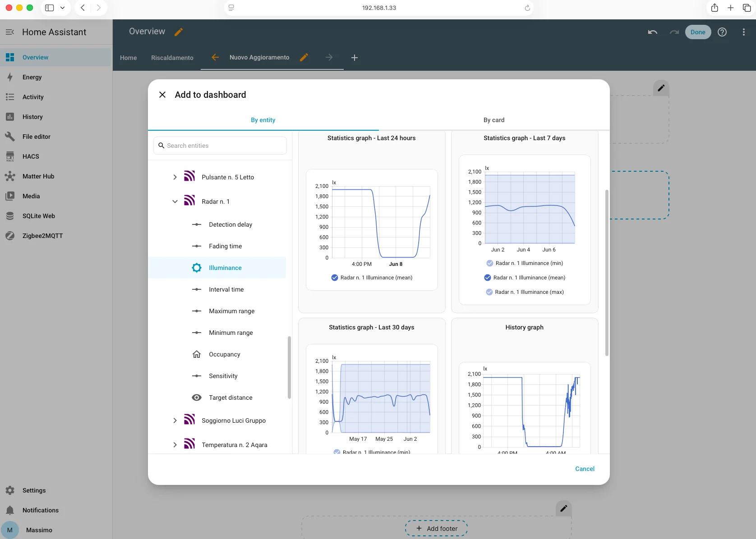Open the three-dot overflow menu

click(744, 32)
